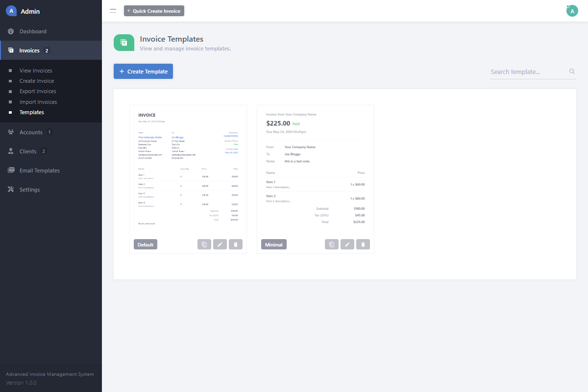Viewport: 588px width, 392px height.
Task: Select Export Invoices submenu link
Action: coord(38,91)
